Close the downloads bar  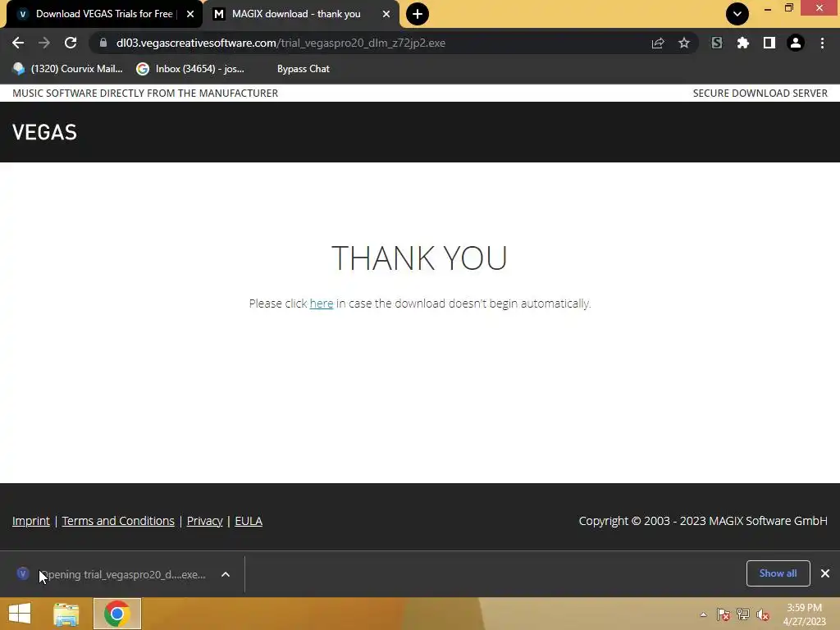[x=825, y=573]
